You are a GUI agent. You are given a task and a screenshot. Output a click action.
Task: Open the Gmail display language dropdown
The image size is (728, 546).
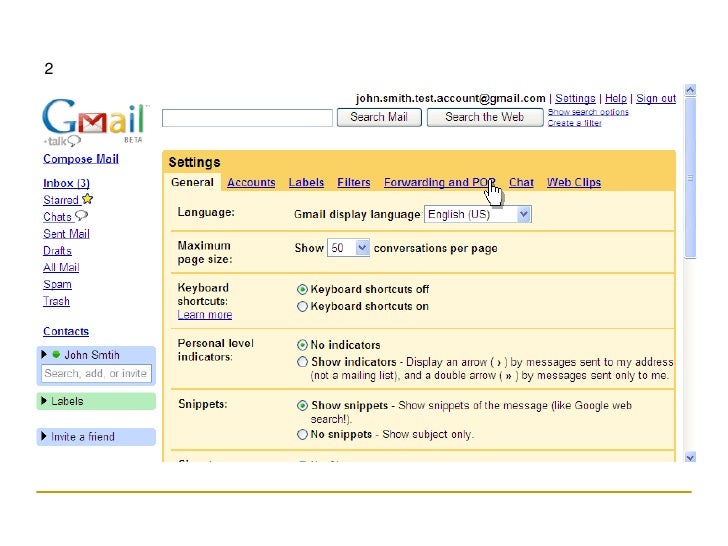(478, 214)
